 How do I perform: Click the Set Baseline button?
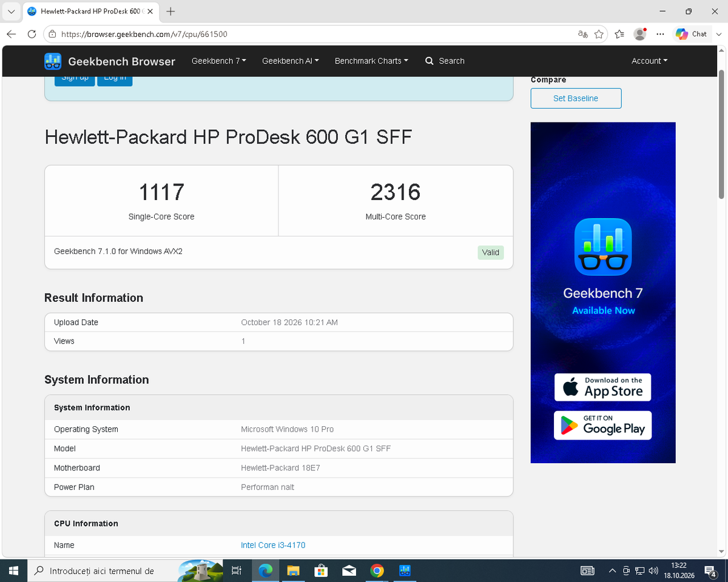pos(576,98)
